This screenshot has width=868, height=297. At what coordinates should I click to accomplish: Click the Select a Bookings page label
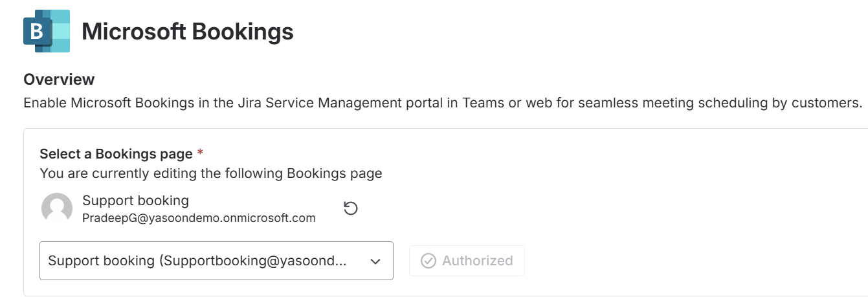click(116, 154)
